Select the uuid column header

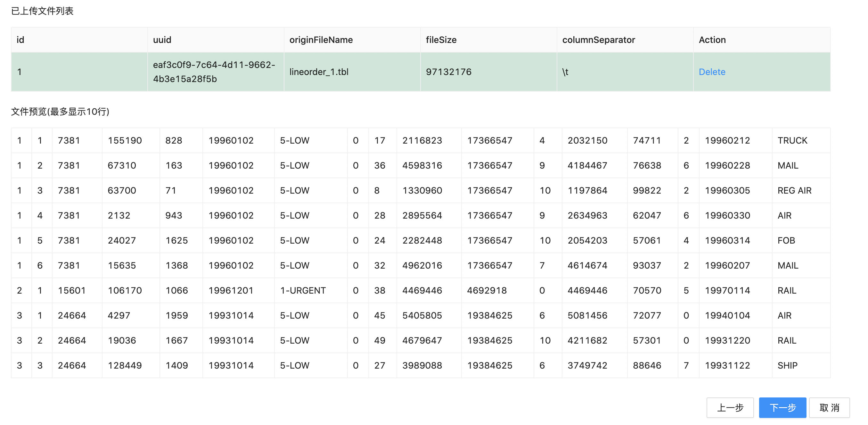click(x=216, y=40)
